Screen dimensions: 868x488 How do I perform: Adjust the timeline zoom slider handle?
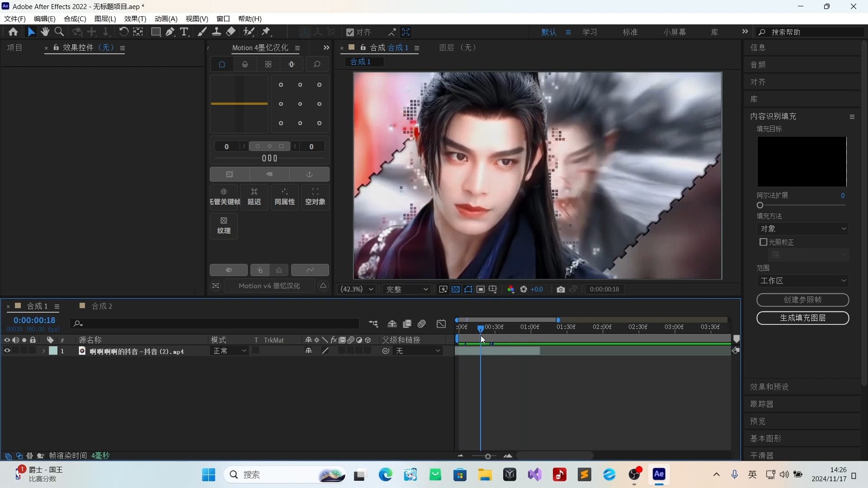click(x=488, y=456)
